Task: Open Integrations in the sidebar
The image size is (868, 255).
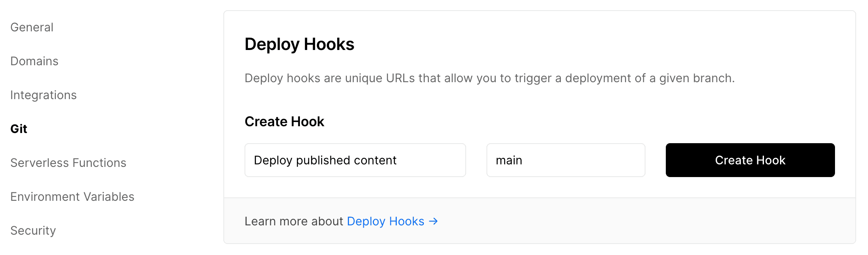Action: [x=43, y=95]
